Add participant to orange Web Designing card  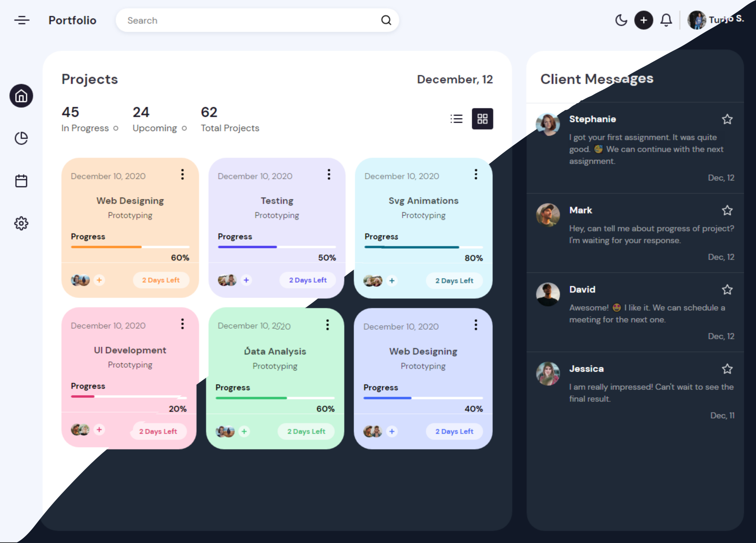99,280
